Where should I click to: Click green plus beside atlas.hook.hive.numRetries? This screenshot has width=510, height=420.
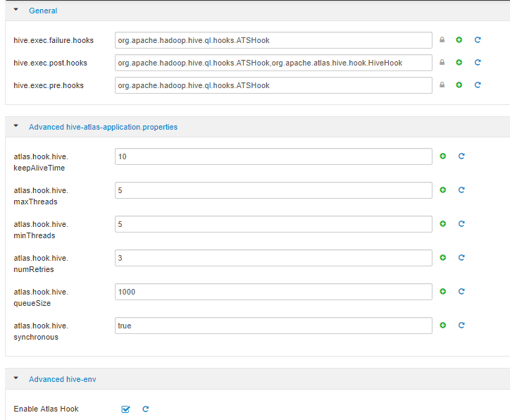[x=443, y=258]
